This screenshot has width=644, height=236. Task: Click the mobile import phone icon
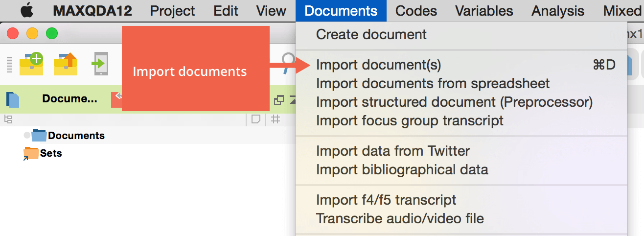point(100,64)
